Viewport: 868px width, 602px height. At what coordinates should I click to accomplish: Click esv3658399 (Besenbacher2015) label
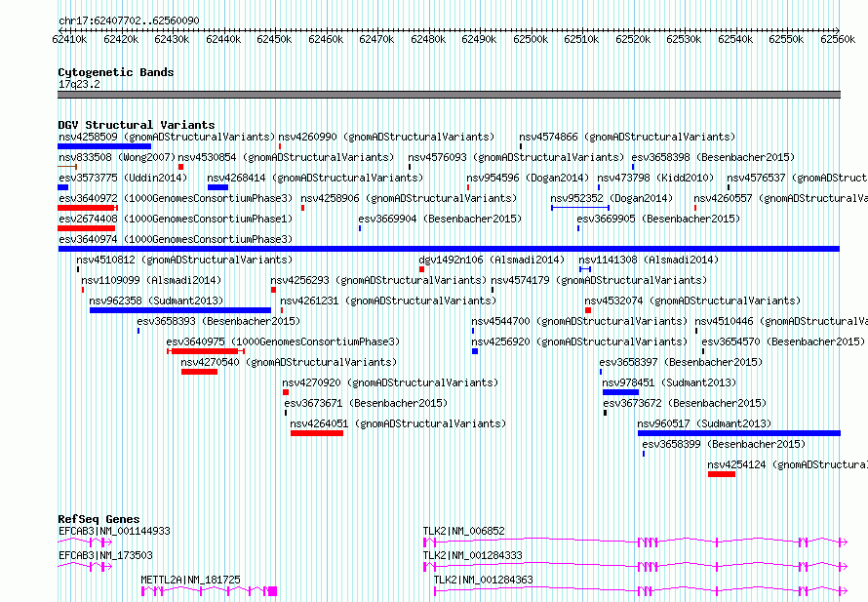click(x=724, y=444)
